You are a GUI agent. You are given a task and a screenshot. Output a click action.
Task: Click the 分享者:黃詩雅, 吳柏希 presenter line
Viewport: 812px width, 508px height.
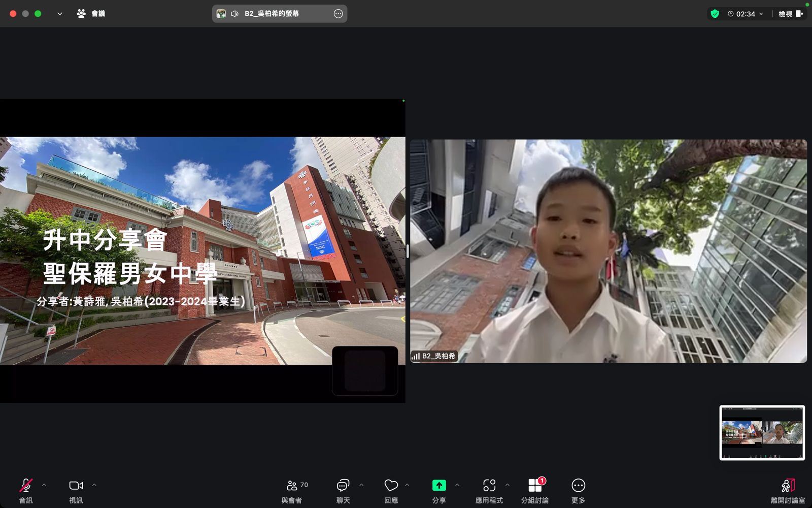point(141,301)
